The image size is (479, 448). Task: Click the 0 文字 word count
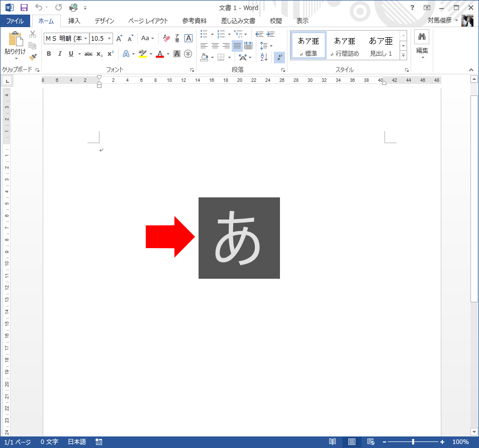pos(49,442)
